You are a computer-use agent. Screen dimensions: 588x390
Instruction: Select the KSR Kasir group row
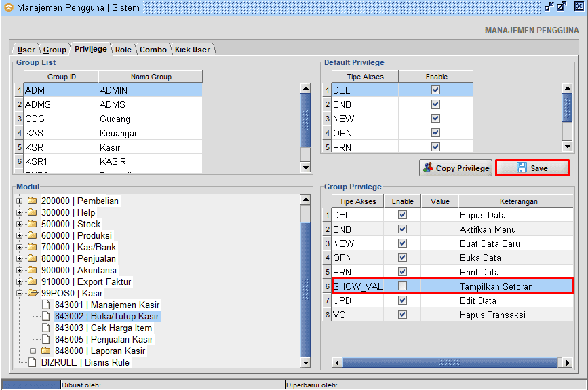(x=113, y=147)
